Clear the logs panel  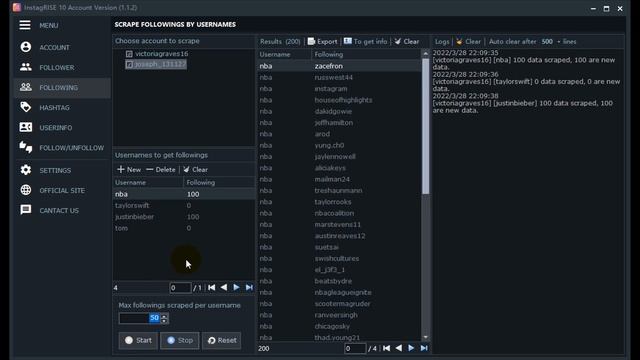point(469,42)
